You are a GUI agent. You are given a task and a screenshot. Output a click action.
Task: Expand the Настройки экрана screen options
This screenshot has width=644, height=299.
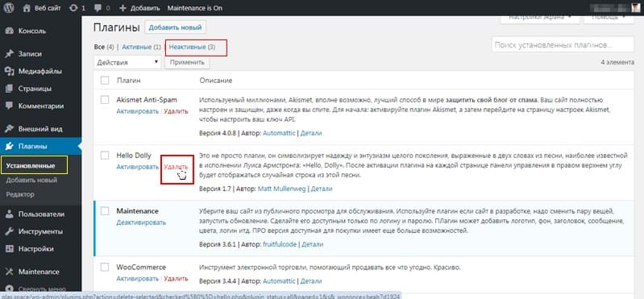(540, 18)
